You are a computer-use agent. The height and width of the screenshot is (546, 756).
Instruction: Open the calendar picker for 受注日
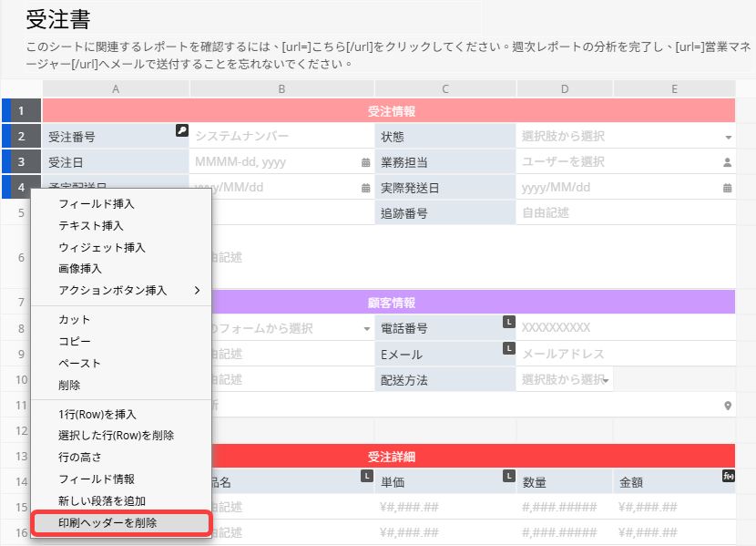coord(365,162)
